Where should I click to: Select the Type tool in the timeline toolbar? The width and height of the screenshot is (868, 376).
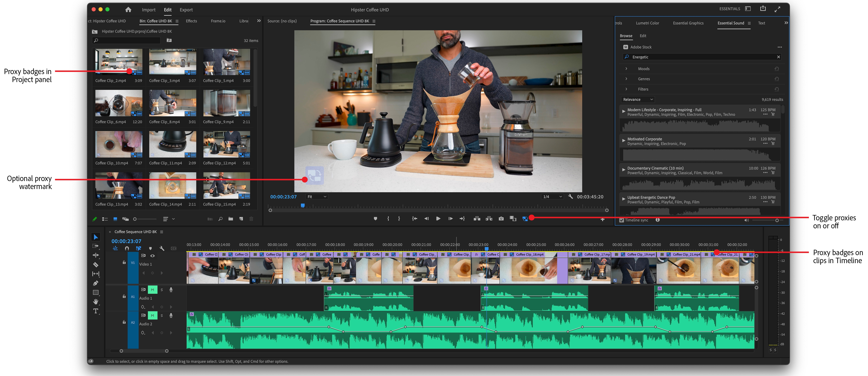96,311
